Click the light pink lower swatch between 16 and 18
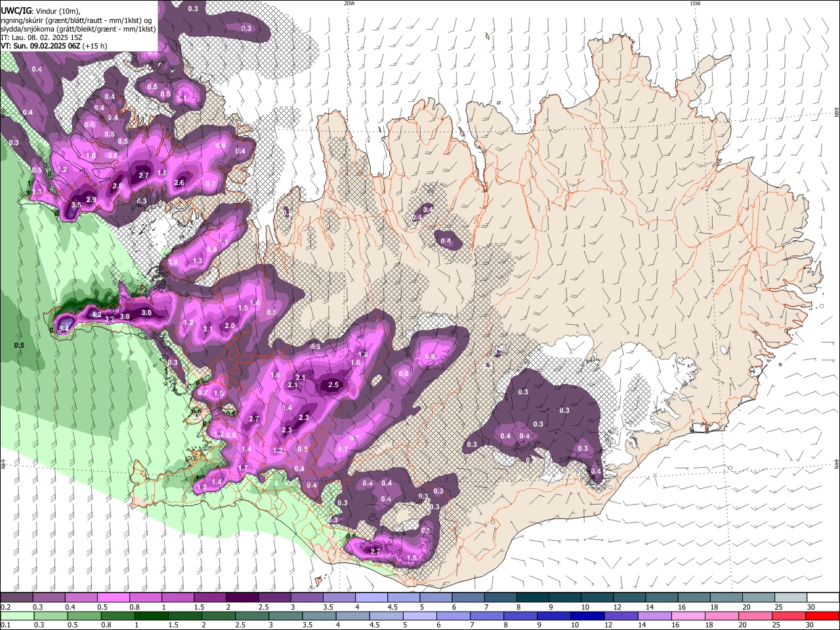 pos(686,616)
